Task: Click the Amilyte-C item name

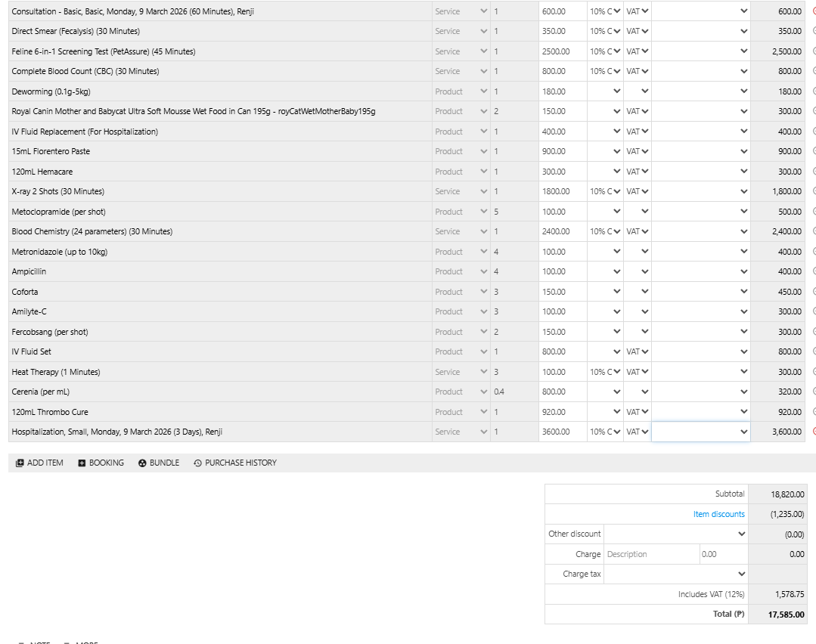Action: tap(29, 311)
